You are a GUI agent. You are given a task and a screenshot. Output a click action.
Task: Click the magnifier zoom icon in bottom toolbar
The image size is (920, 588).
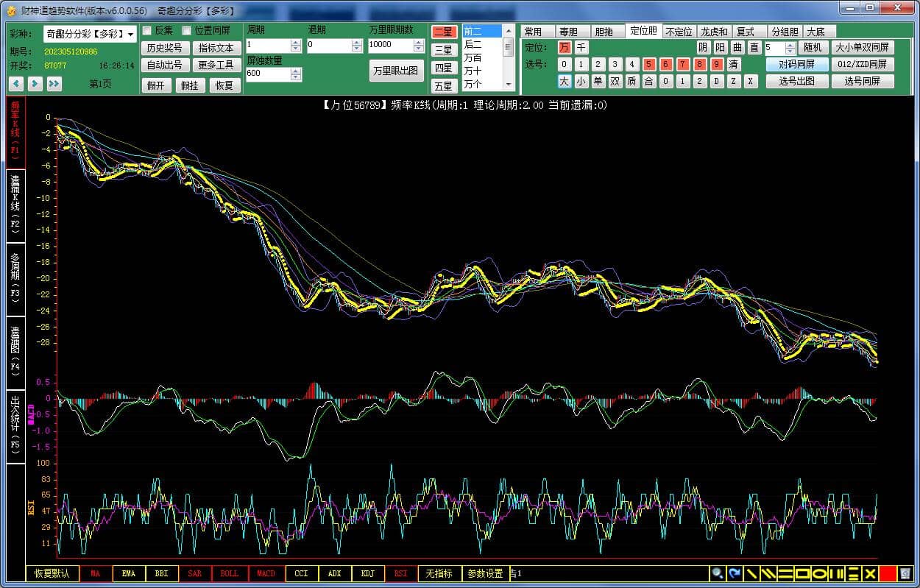(x=717, y=573)
